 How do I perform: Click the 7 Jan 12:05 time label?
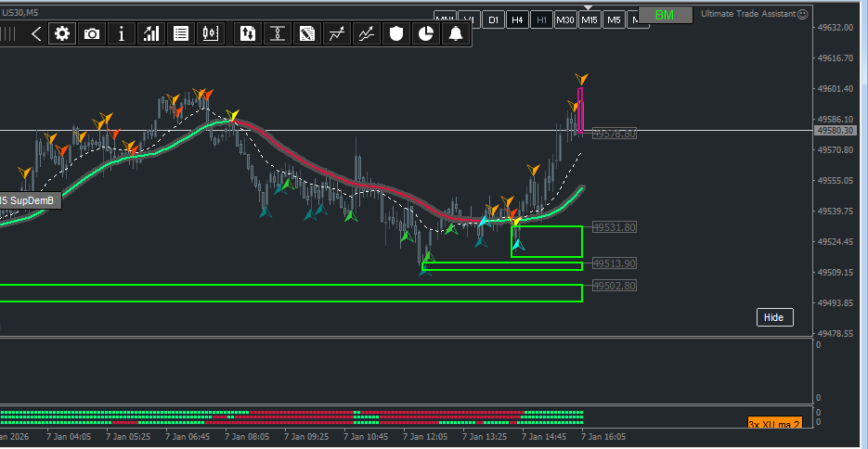425,437
